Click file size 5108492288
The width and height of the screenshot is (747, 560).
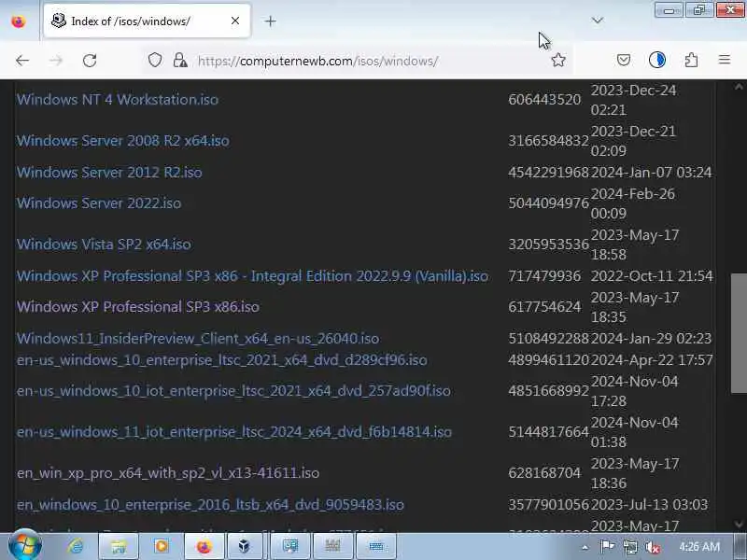pyautogui.click(x=548, y=338)
